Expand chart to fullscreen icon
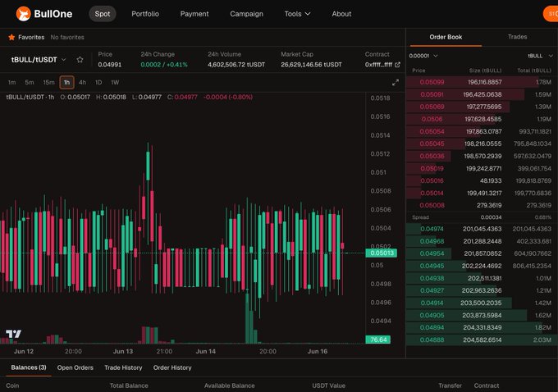Viewport: 558px width, 392px height. [x=396, y=83]
